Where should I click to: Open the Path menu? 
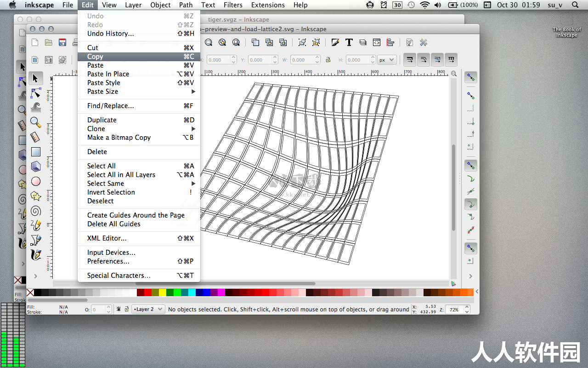click(186, 5)
